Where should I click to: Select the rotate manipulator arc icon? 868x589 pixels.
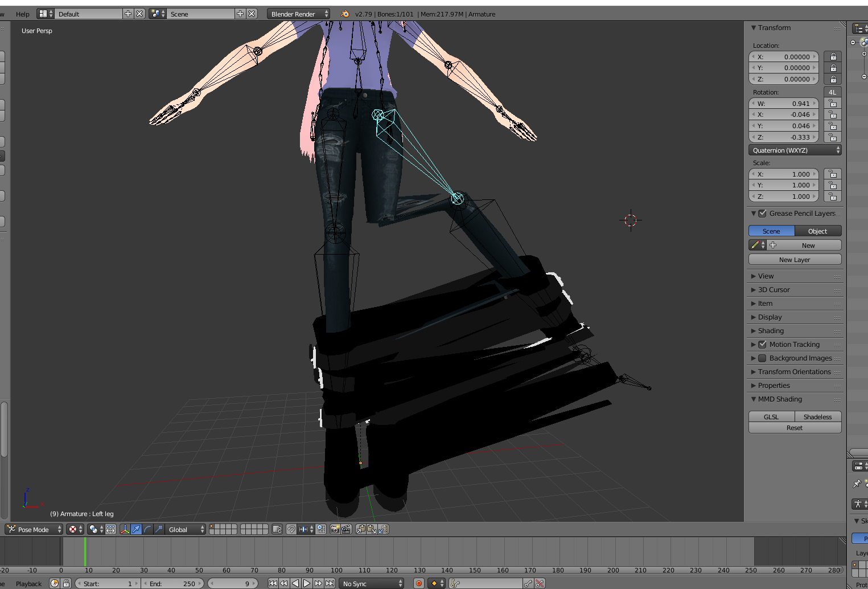point(147,529)
